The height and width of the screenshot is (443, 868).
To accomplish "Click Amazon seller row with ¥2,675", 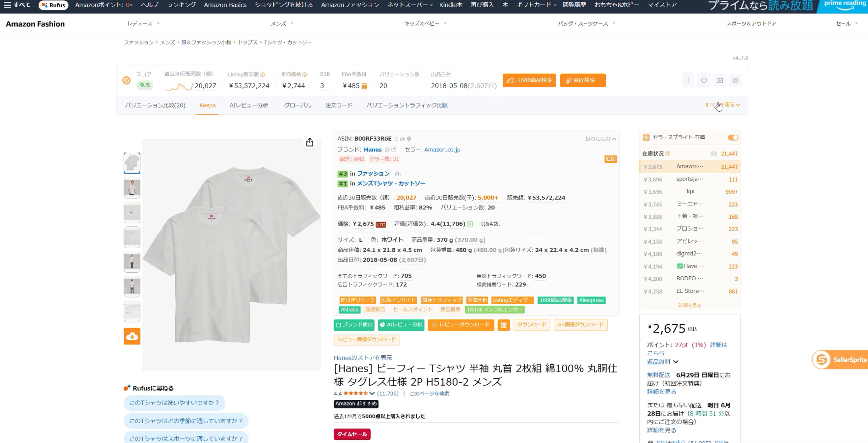I will (x=690, y=167).
